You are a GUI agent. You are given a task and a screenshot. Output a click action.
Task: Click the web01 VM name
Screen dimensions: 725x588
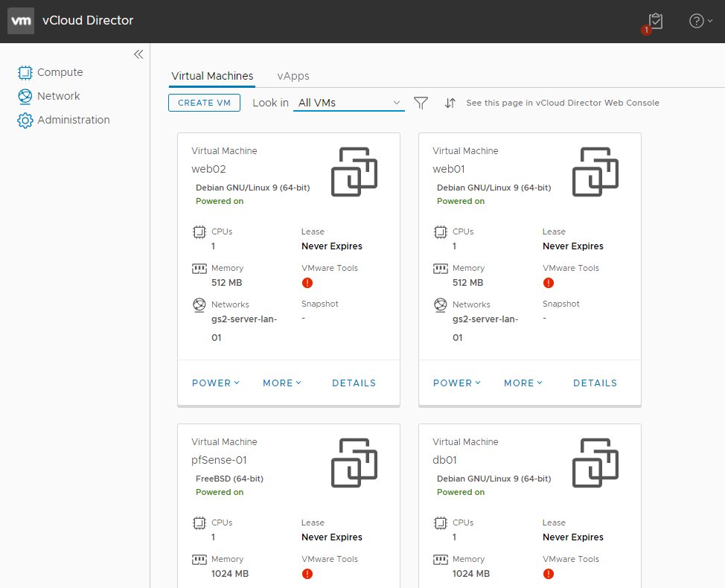449,169
